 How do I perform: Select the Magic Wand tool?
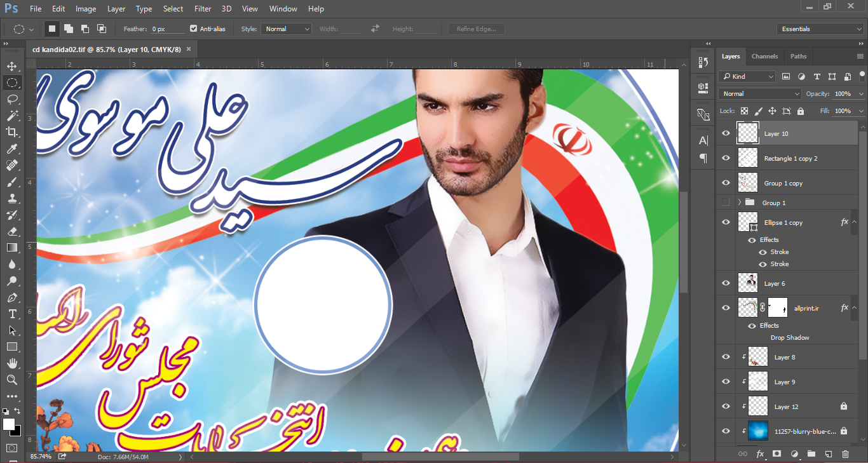pos(12,116)
